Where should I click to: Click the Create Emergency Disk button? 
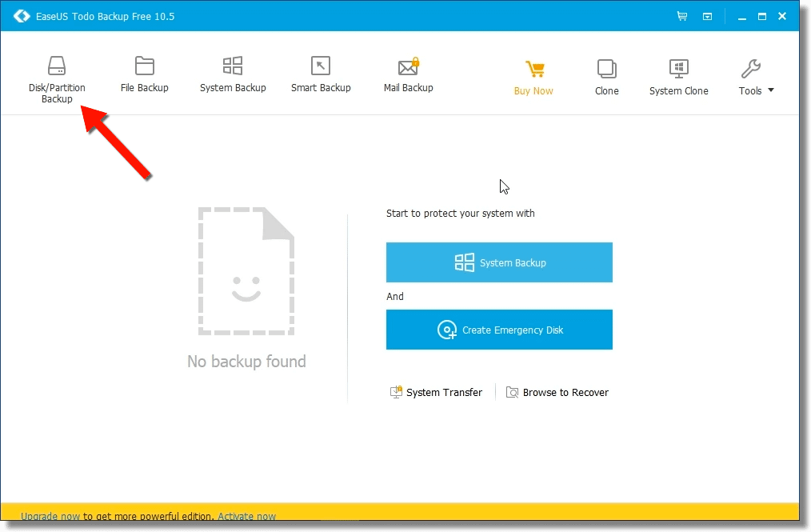click(x=499, y=330)
